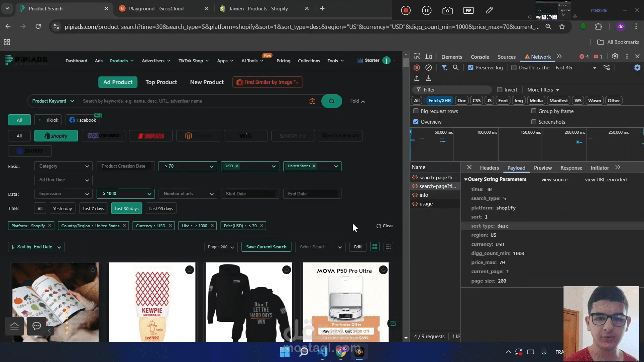644x362 pixels.
Task: Enable Disable cache checkbox
Action: pos(514,67)
